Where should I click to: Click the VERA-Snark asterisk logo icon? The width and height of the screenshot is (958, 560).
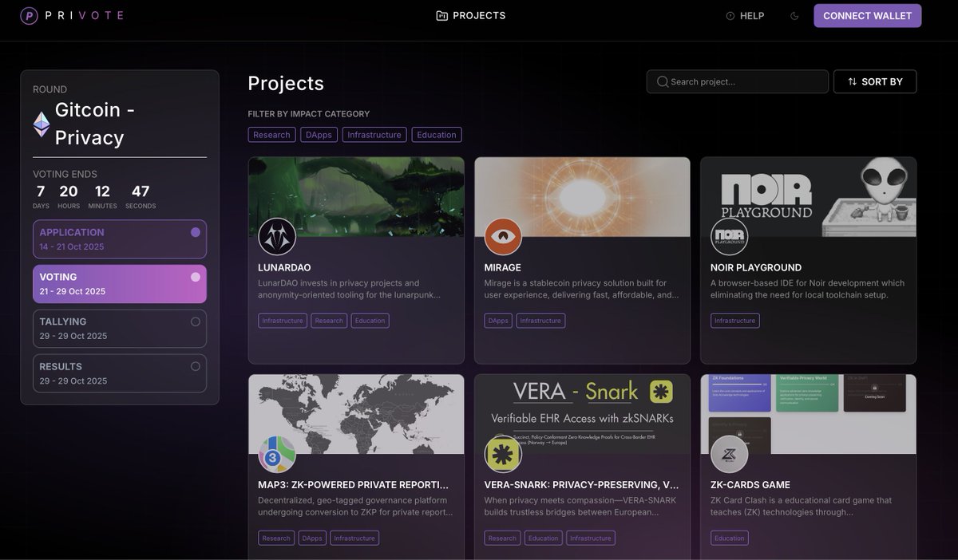point(503,454)
